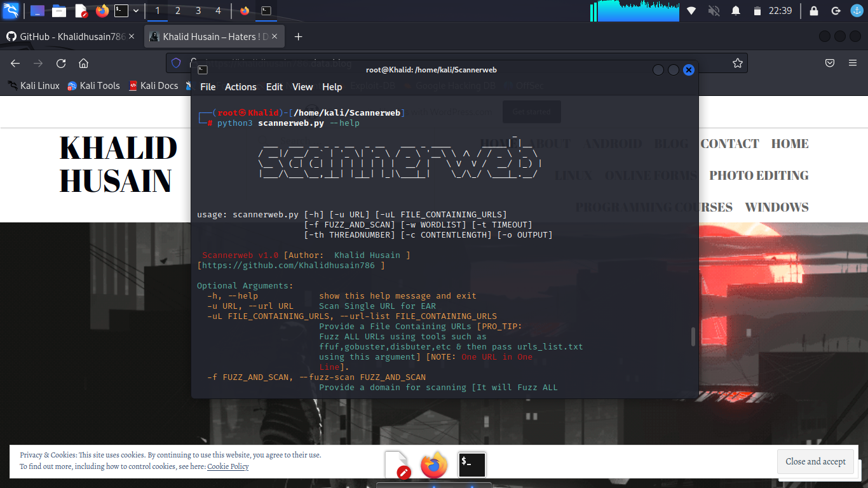
Task: Open the Kali applications menu
Action: coord(11,10)
